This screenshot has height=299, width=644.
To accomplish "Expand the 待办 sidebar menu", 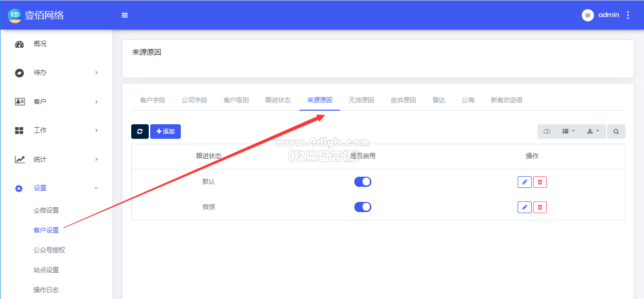I will pyautogui.click(x=56, y=73).
